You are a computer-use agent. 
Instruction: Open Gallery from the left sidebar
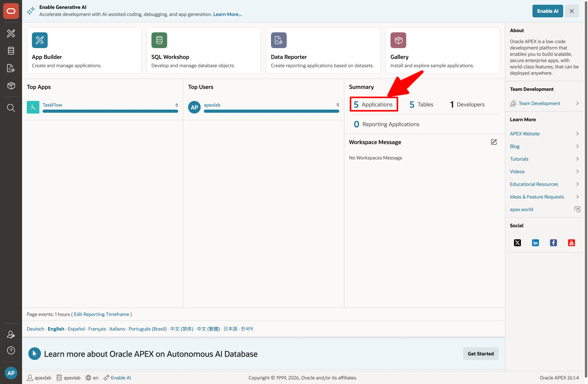[x=11, y=86]
